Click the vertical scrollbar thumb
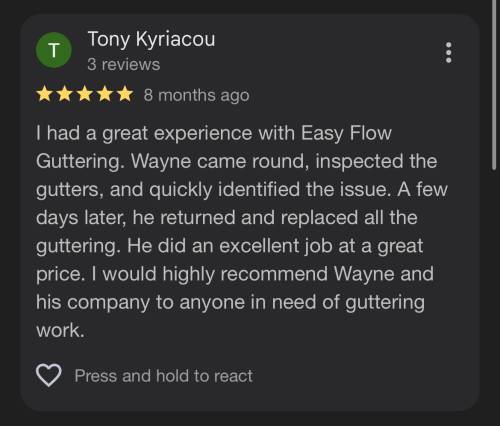Viewport: 500px width, 426px height. coord(494,85)
